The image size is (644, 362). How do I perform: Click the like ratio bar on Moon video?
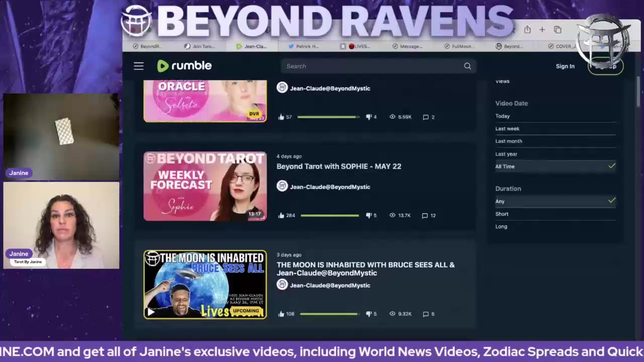click(330, 314)
